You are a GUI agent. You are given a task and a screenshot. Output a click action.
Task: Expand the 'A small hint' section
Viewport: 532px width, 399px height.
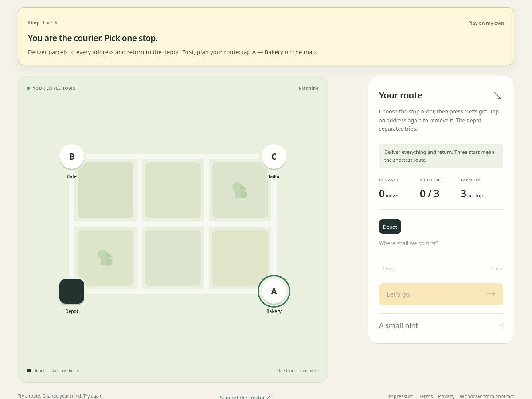(441, 325)
